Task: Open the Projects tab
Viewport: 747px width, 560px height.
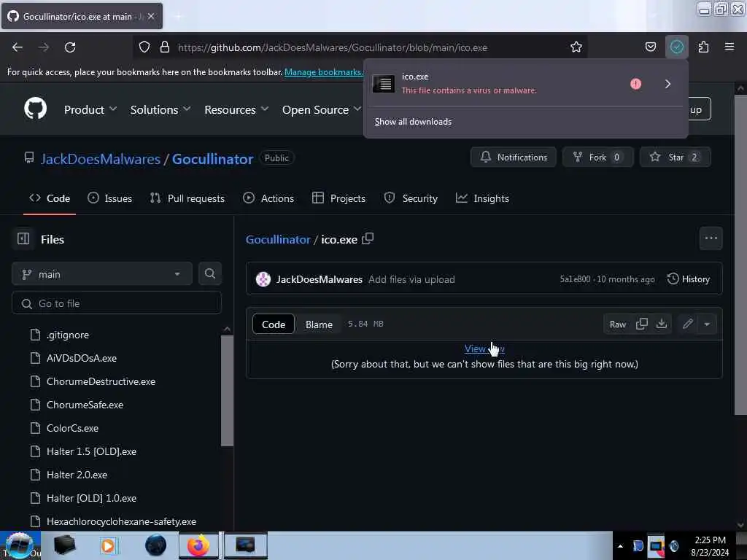Action: coord(338,198)
